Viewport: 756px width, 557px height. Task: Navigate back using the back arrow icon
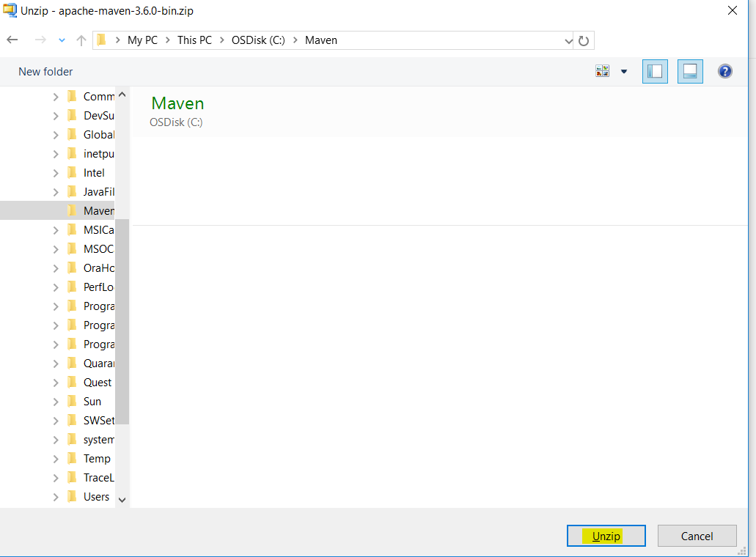click(12, 40)
